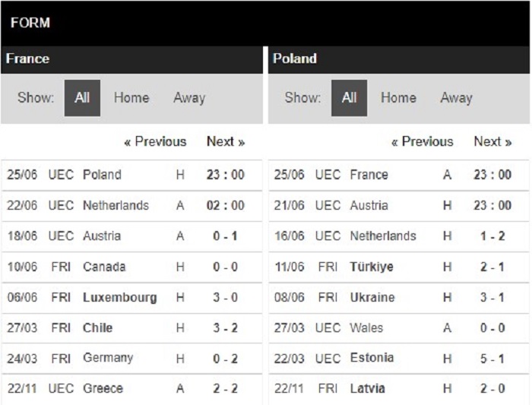
Task: Open Poland vs Estonia 5-1 match
Action: [x=399, y=359]
